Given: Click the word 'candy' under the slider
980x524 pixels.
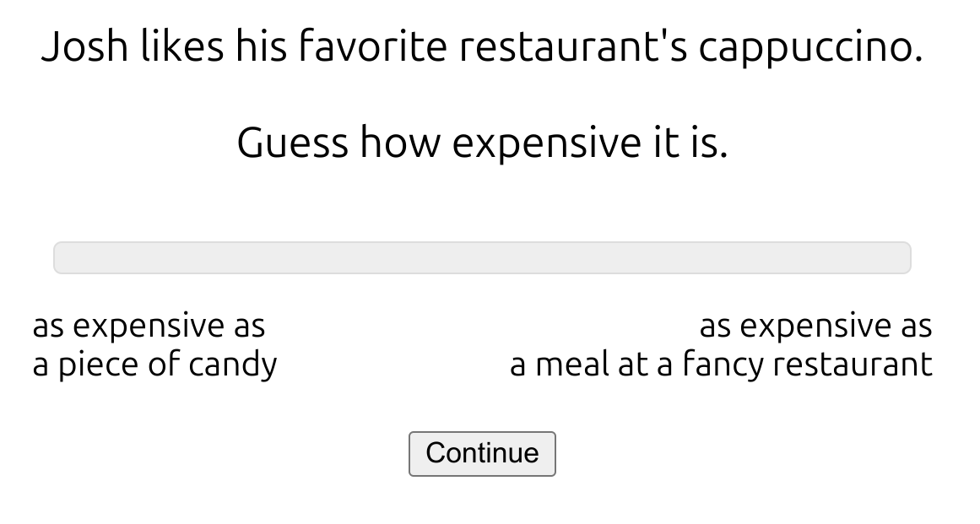Looking at the screenshot, I should [232, 366].
